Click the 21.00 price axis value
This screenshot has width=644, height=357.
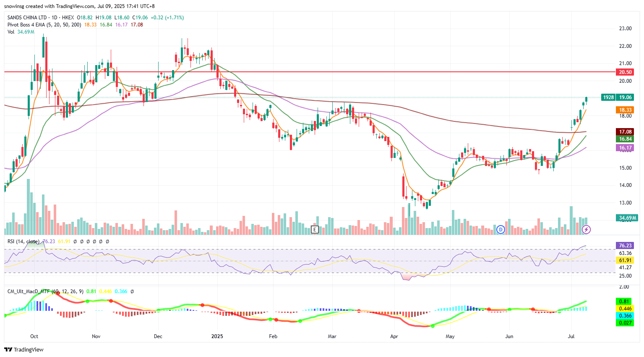626,63
